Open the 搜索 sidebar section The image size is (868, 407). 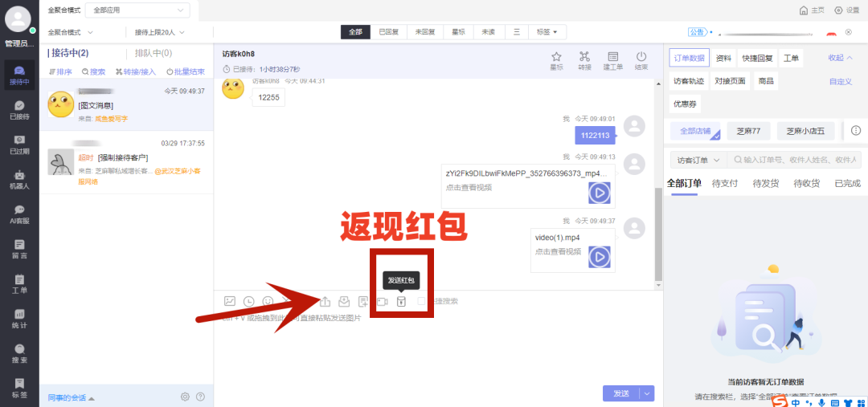[19, 354]
